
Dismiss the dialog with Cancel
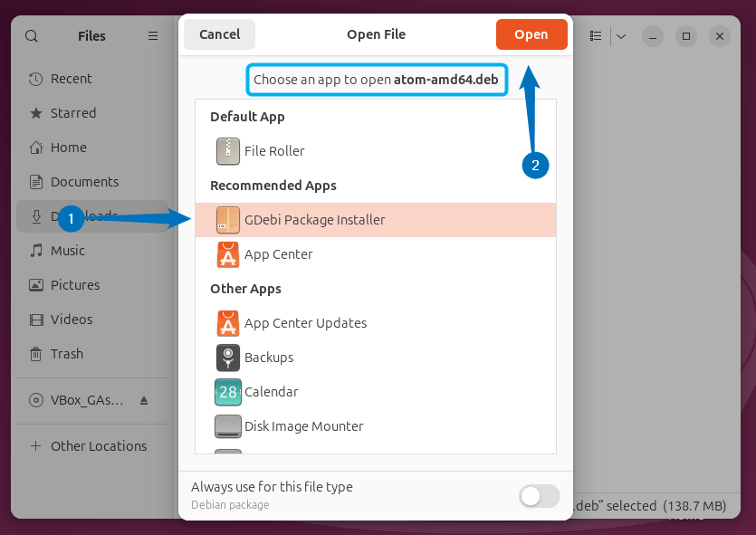(219, 33)
